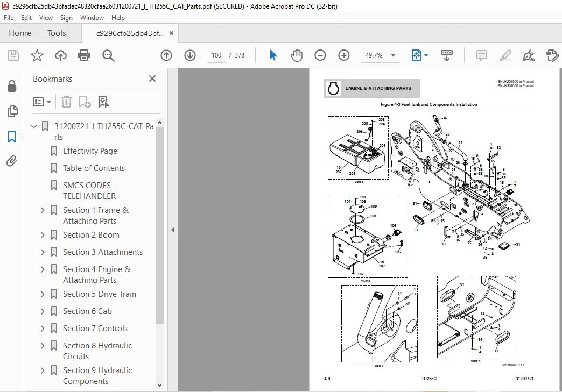
Task: Open the Sign menu
Action: tap(66, 18)
